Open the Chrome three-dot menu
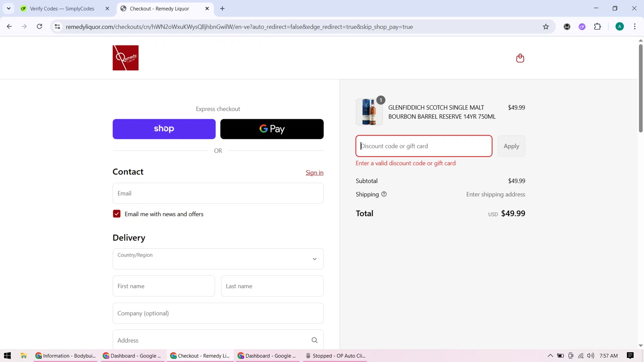 tap(635, 27)
